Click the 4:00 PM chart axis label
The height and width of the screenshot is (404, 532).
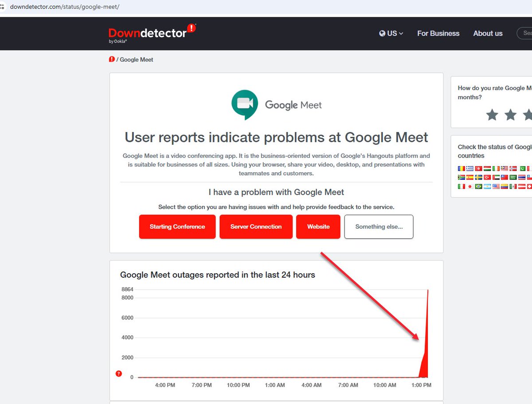pos(165,385)
